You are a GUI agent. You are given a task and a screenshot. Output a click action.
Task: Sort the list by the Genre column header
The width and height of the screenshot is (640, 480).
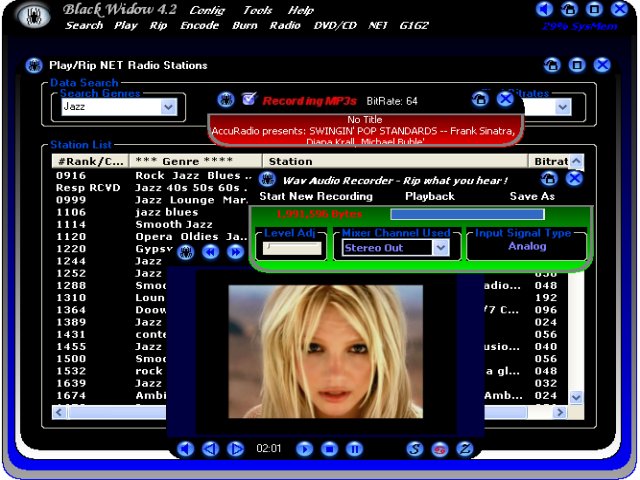(196, 161)
